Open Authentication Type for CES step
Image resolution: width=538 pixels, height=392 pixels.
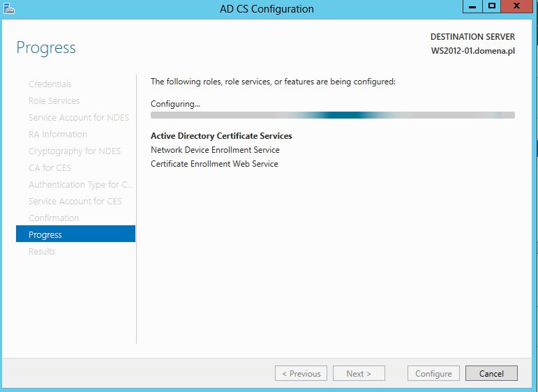point(81,185)
